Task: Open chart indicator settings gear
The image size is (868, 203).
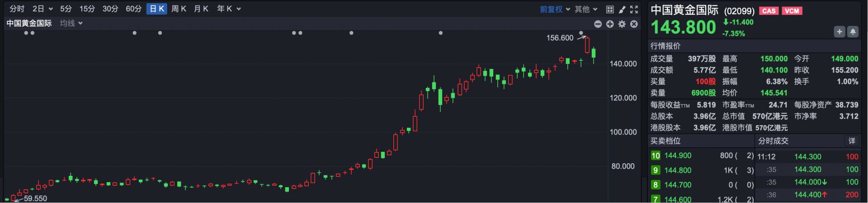Action: 622,24
